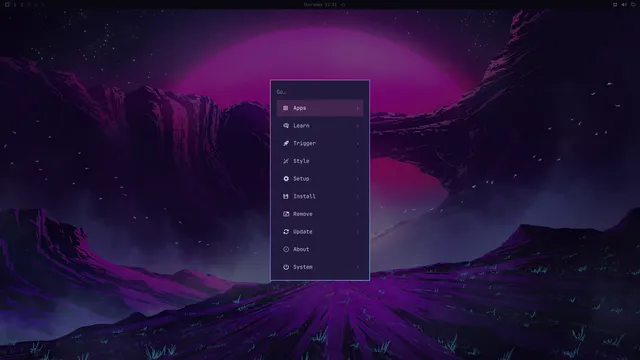
Task: Click the Trigger rocket icon
Action: pos(286,143)
